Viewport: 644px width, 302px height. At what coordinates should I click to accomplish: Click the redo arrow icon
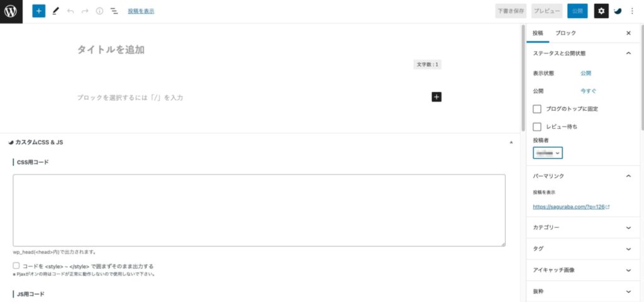click(85, 11)
